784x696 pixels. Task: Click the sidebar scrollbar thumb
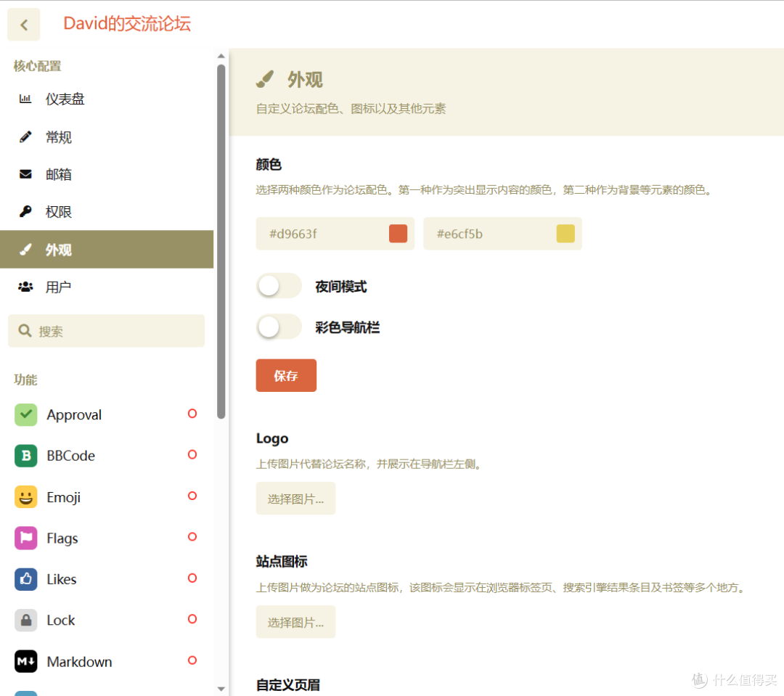pos(221,241)
